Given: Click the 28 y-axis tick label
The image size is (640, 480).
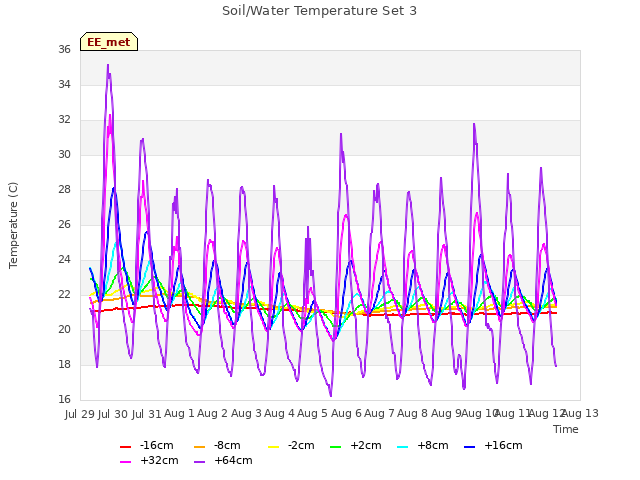Looking at the screenshot, I should pos(64,189).
